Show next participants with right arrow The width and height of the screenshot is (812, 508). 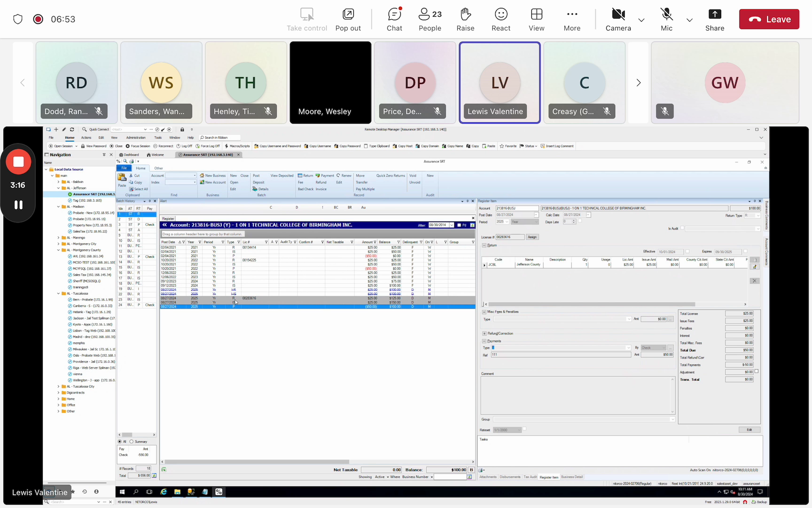[638, 83]
